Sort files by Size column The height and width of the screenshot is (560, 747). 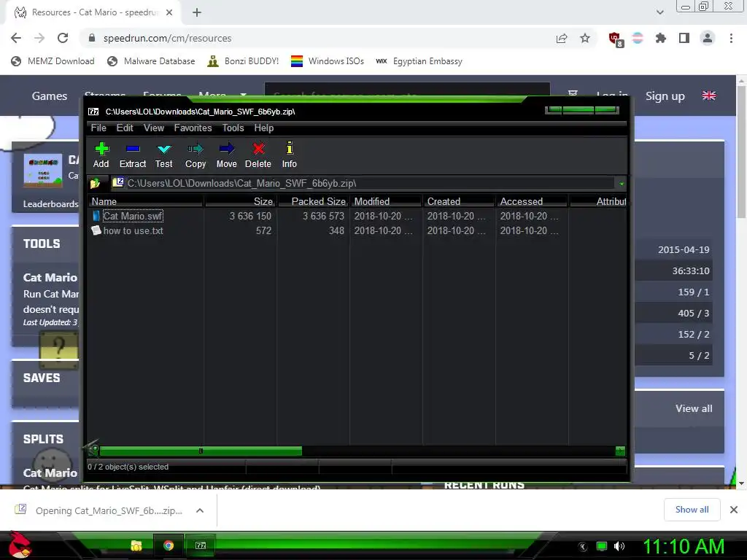coord(241,201)
